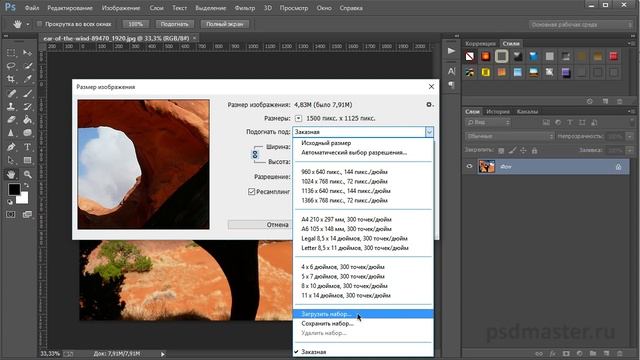
Task: Enable Прокрутка во всех окнах checkbox
Action: pos(40,24)
